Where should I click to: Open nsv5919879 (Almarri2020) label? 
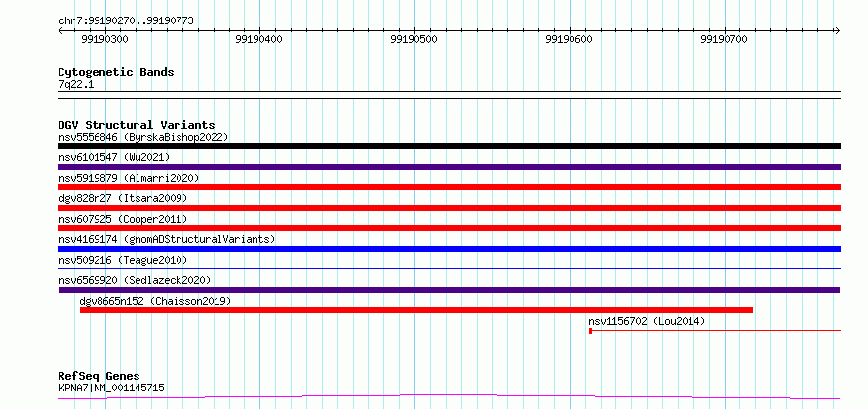click(x=129, y=178)
